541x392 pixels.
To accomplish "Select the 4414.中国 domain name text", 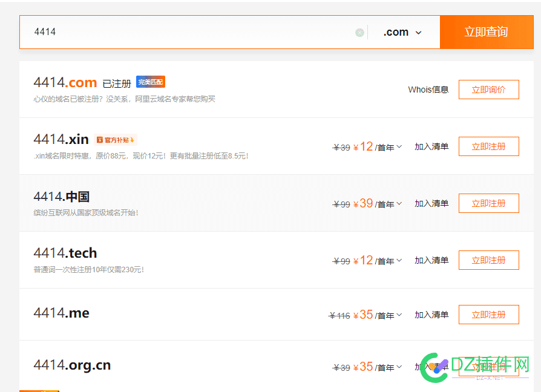I will tap(61, 197).
